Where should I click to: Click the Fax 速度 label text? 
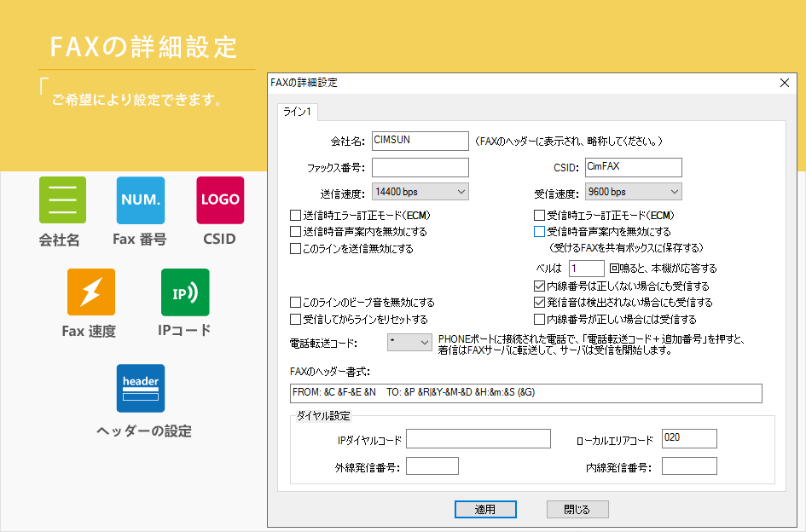tap(89, 331)
